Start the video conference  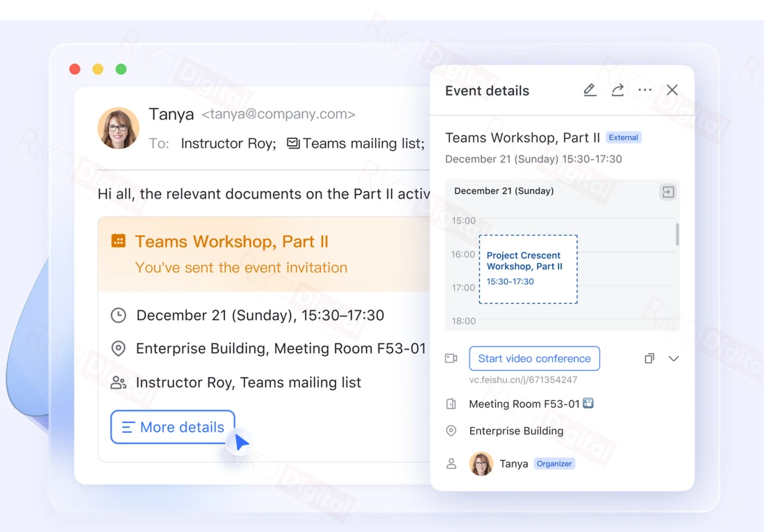point(534,358)
